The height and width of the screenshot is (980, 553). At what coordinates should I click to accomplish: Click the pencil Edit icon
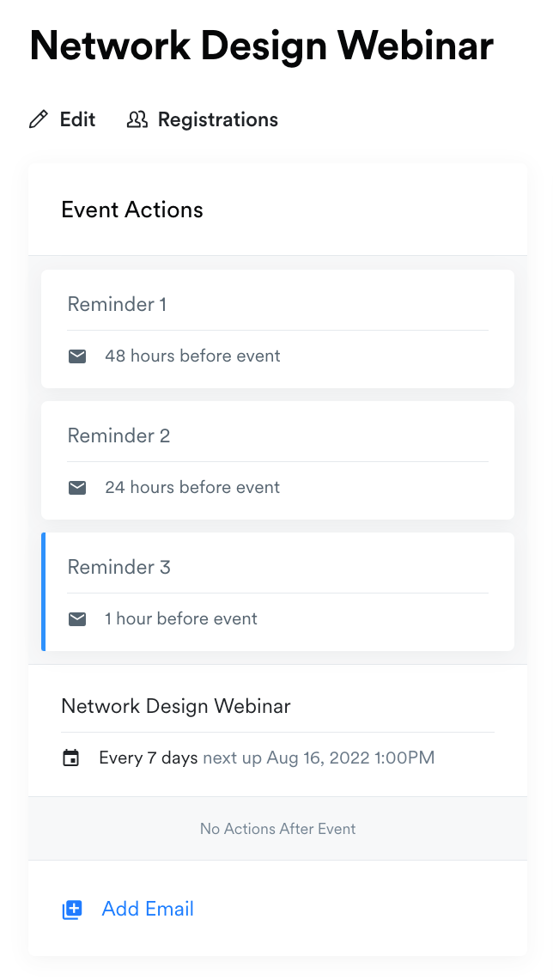coord(38,119)
